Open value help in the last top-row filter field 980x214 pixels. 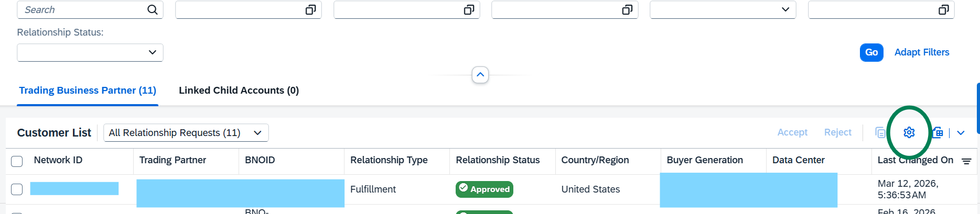pos(943,10)
